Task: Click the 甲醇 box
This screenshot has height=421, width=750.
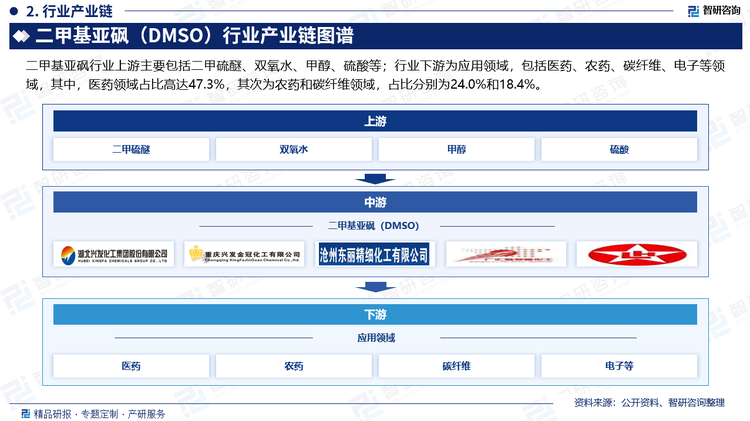Action: [456, 150]
